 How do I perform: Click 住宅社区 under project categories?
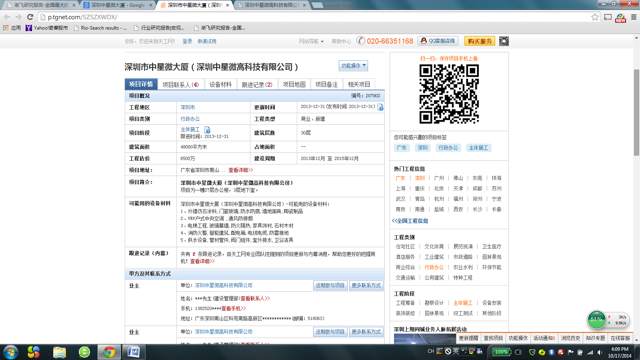click(405, 246)
